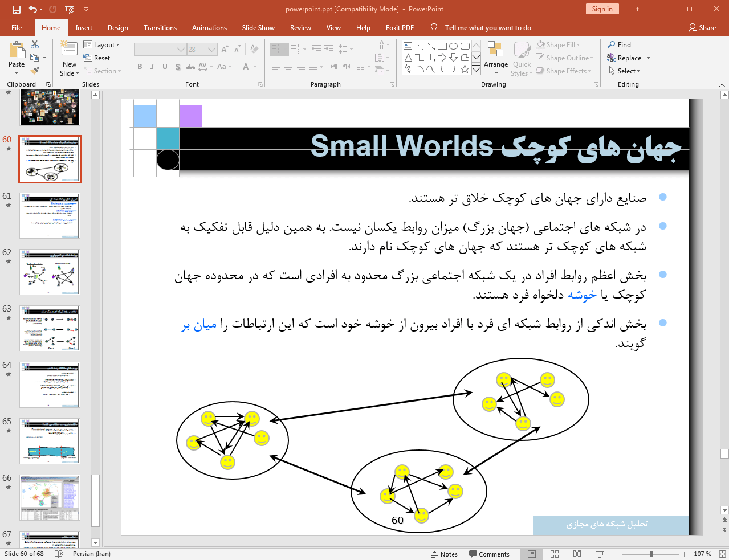This screenshot has width=729, height=560.
Task: Click the Reset slide button
Action: pyautogui.click(x=97, y=58)
